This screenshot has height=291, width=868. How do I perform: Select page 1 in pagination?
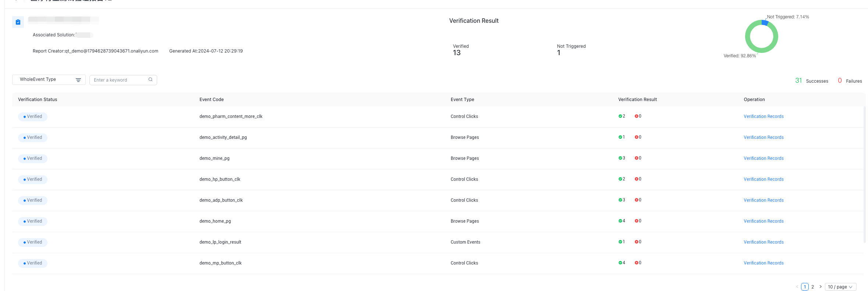click(x=805, y=287)
